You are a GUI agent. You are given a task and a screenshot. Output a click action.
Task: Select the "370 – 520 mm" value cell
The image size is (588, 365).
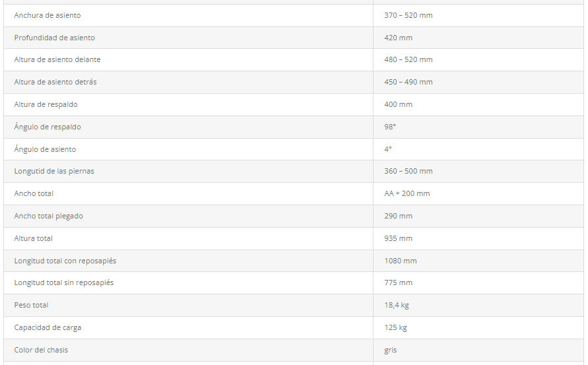point(408,15)
